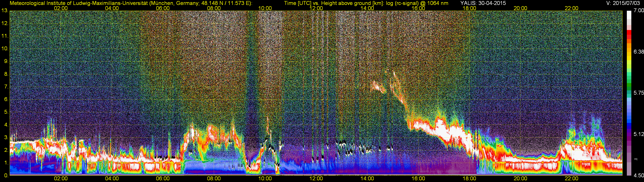Click the 10. km height axis label
This screenshot has height=182, width=644.
(5, 49)
